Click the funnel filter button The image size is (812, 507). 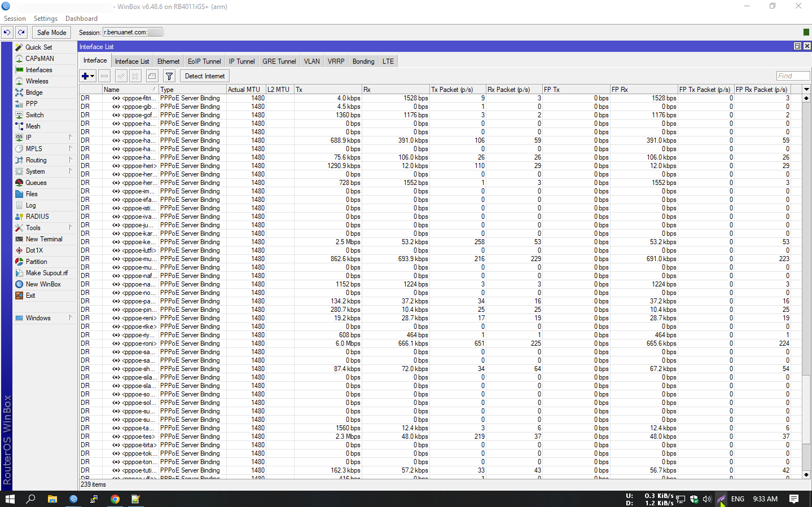tap(169, 76)
